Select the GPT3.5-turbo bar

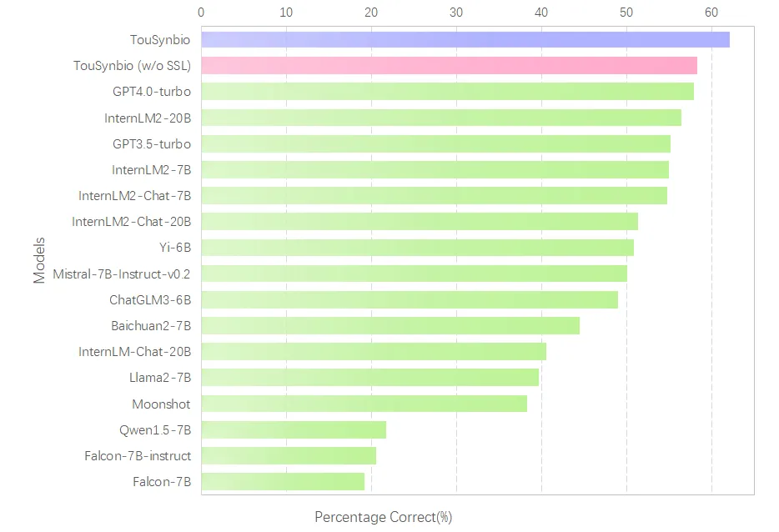coord(435,143)
